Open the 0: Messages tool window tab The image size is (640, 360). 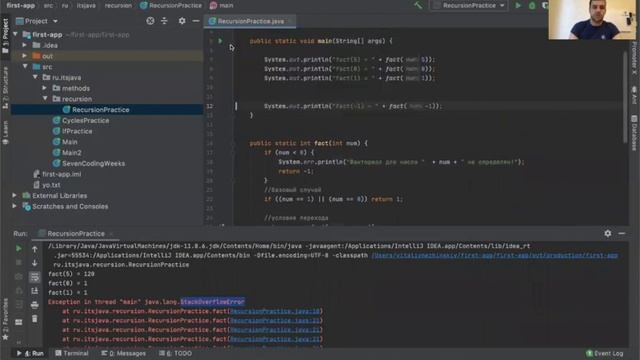[123, 353]
